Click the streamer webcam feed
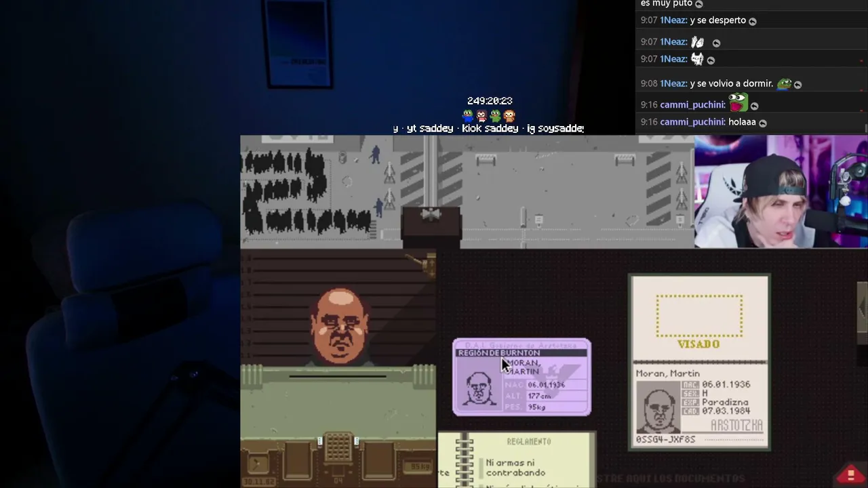The width and height of the screenshot is (868, 488). pos(781,192)
